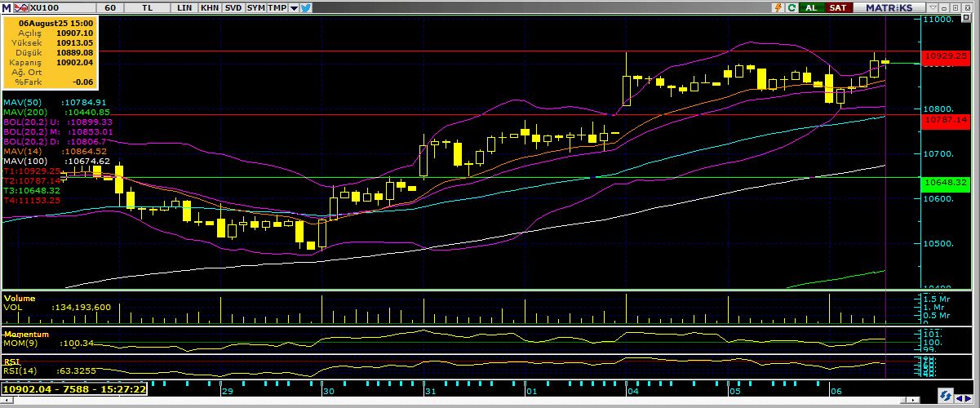Open the 60 minute period selector

coord(110,7)
